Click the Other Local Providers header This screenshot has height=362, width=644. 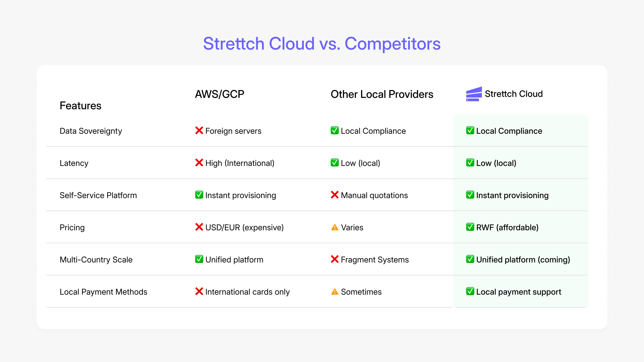(382, 94)
